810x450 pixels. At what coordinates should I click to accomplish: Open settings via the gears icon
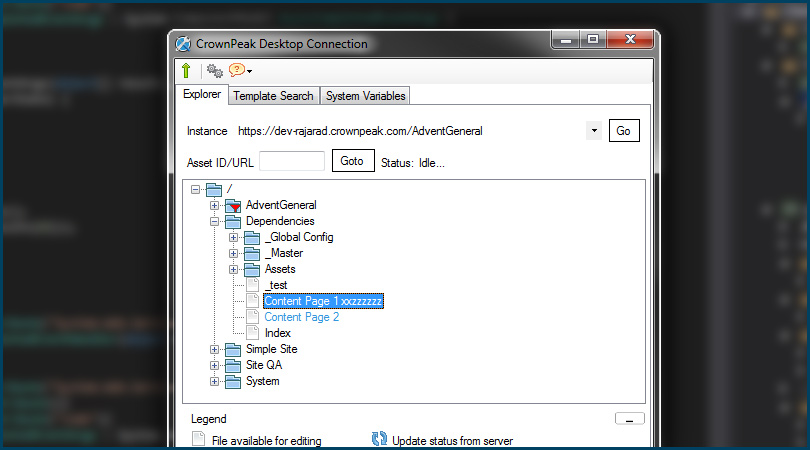214,71
